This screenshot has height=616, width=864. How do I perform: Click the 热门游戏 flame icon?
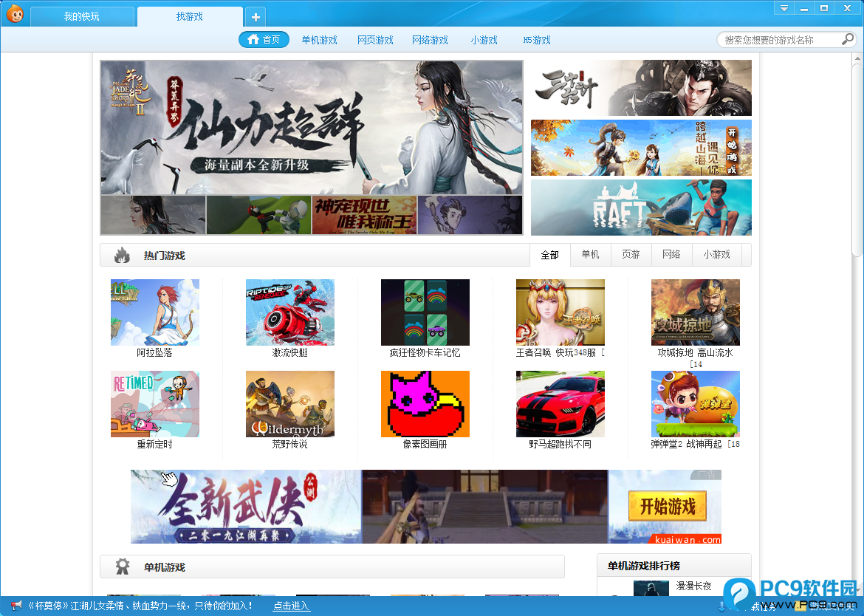click(122, 255)
